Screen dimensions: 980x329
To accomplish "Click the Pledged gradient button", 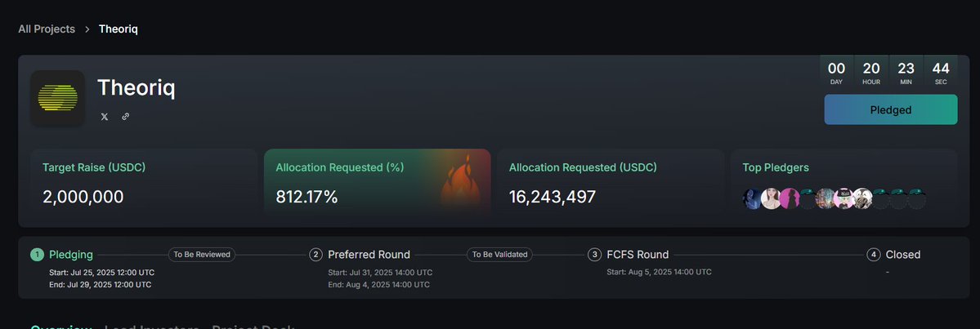I will (891, 110).
